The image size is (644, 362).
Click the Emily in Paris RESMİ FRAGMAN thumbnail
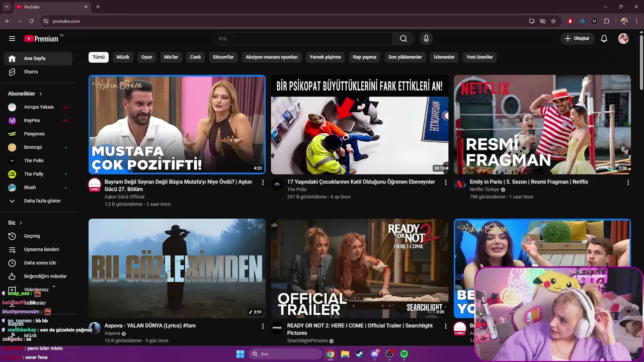542,125
